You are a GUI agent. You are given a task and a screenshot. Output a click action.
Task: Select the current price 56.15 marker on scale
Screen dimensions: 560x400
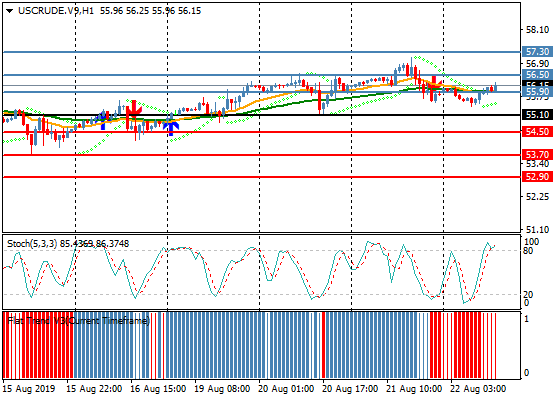(538, 84)
